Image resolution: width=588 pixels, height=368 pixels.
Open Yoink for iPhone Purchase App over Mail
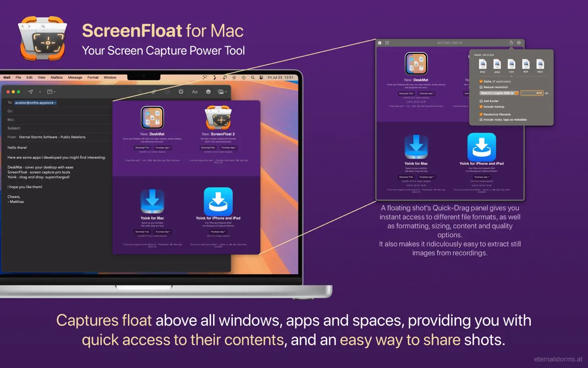point(218,232)
